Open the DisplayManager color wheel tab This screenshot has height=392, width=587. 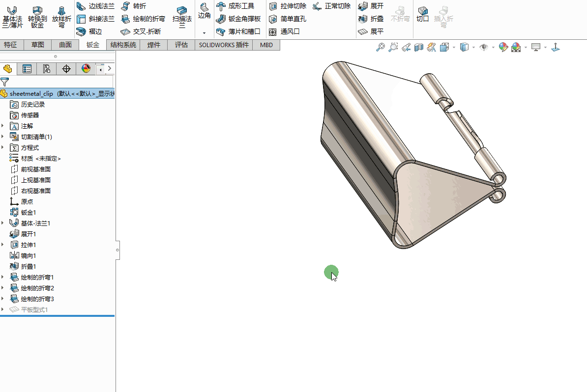[x=86, y=69]
